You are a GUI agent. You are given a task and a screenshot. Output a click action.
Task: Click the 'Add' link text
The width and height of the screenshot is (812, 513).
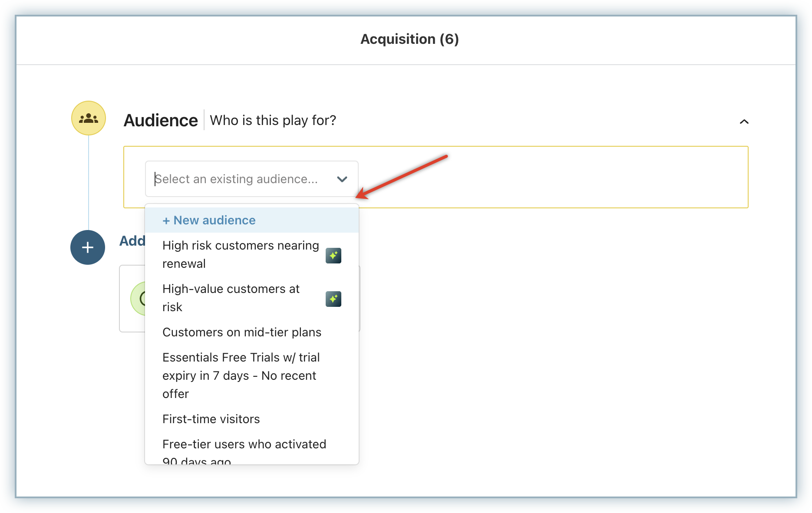pos(132,241)
